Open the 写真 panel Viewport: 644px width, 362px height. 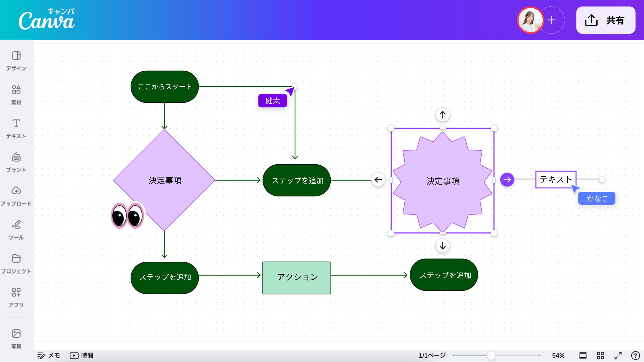pos(16,337)
